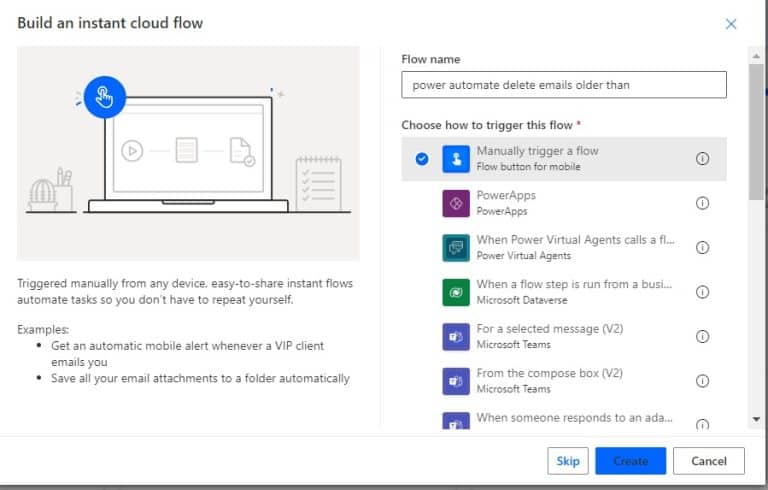Click the Create button
This screenshot has height=490, width=768.
(630, 461)
